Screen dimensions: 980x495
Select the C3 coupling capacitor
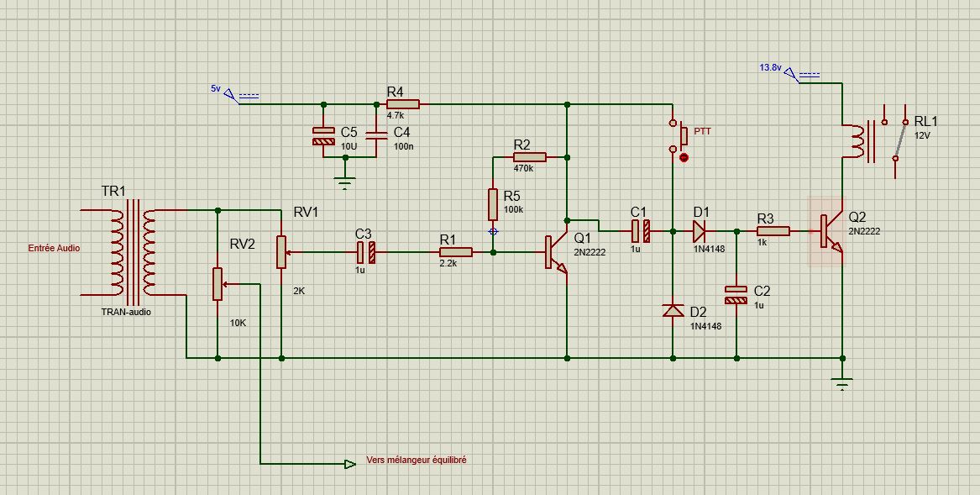pyautogui.click(x=364, y=251)
